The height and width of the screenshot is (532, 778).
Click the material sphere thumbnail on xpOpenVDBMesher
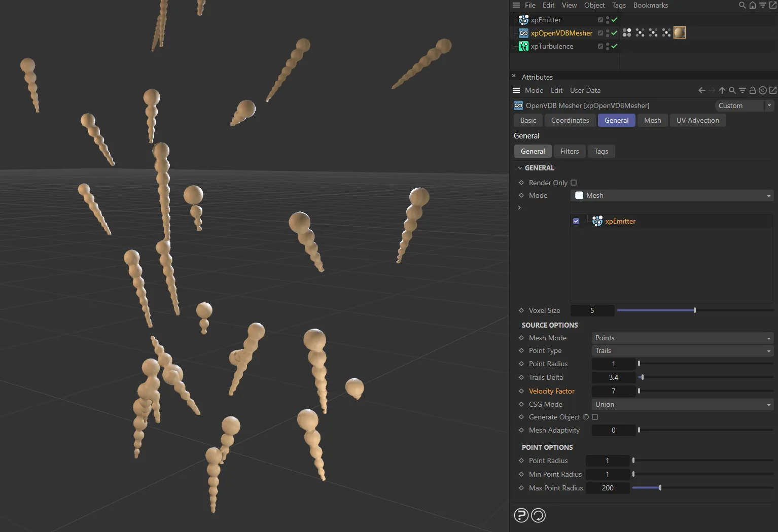point(680,32)
